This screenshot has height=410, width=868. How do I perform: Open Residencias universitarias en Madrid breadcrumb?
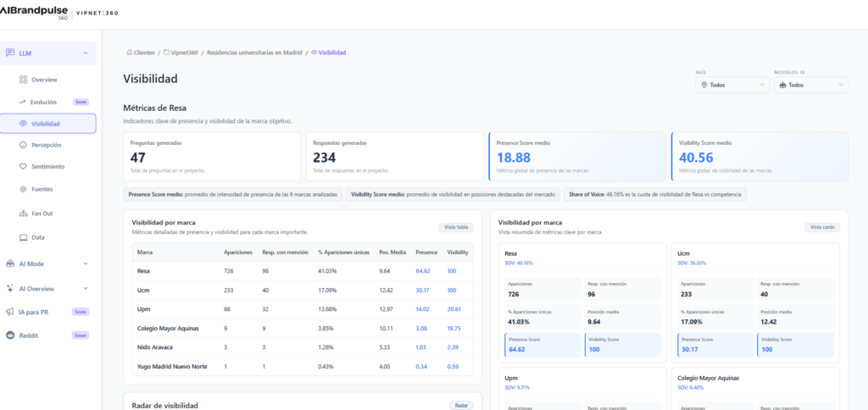pyautogui.click(x=254, y=53)
